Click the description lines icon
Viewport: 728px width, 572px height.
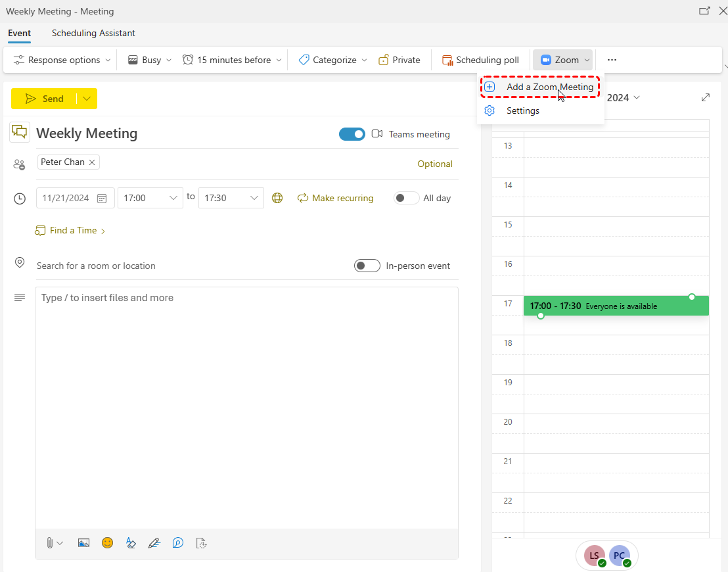20,298
